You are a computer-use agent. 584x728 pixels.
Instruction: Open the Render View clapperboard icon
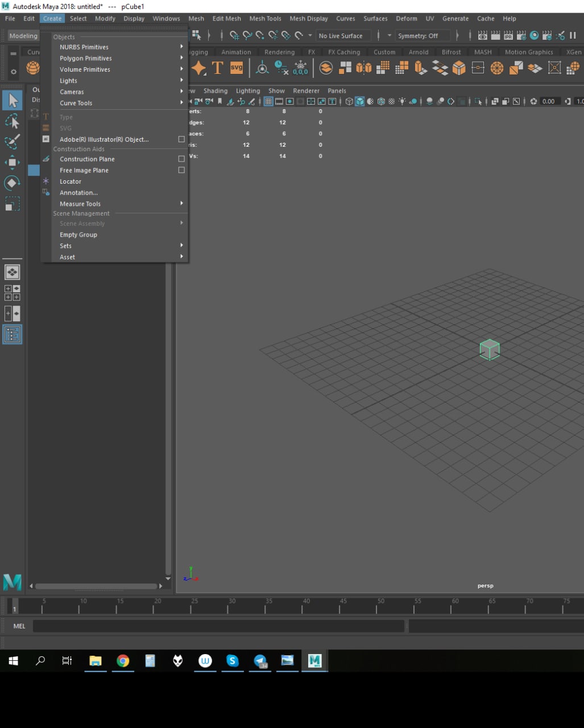(x=483, y=35)
